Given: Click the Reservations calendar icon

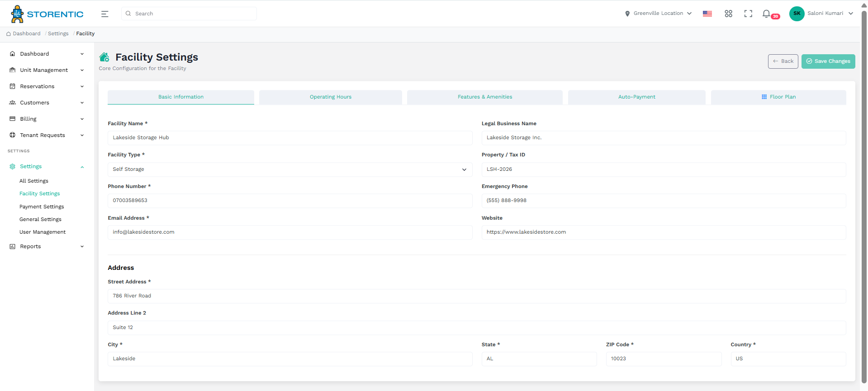Looking at the screenshot, I should [x=13, y=86].
